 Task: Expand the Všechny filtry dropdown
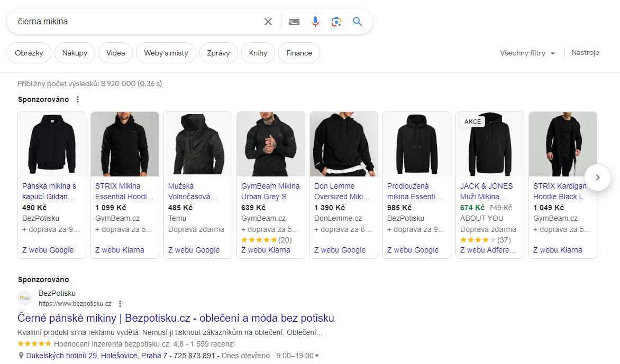527,53
